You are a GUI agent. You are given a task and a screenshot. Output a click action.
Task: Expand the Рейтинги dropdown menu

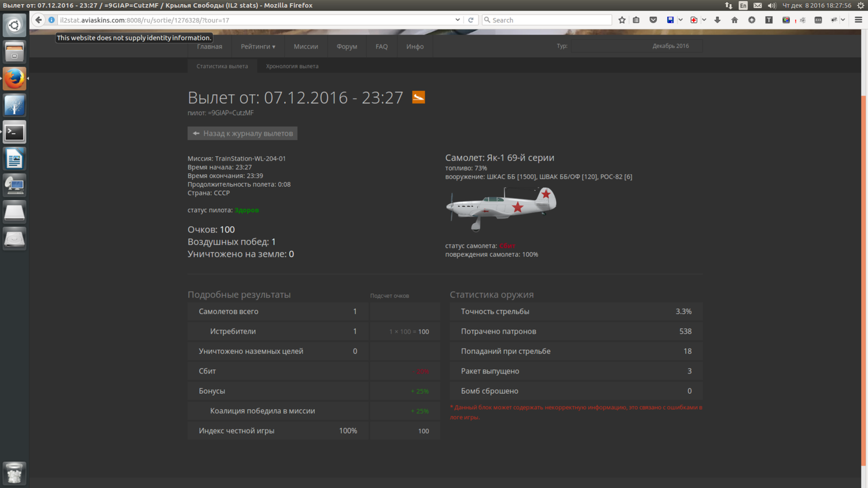click(258, 46)
